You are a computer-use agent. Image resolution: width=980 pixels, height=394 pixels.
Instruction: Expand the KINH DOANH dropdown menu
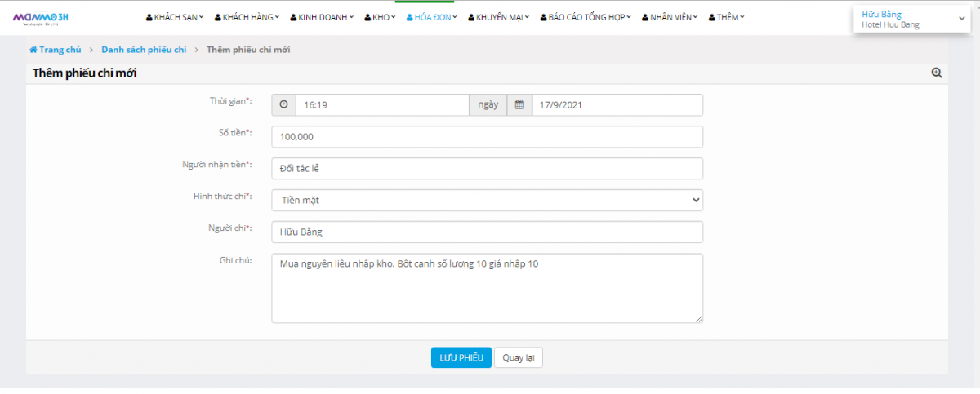[x=322, y=17]
